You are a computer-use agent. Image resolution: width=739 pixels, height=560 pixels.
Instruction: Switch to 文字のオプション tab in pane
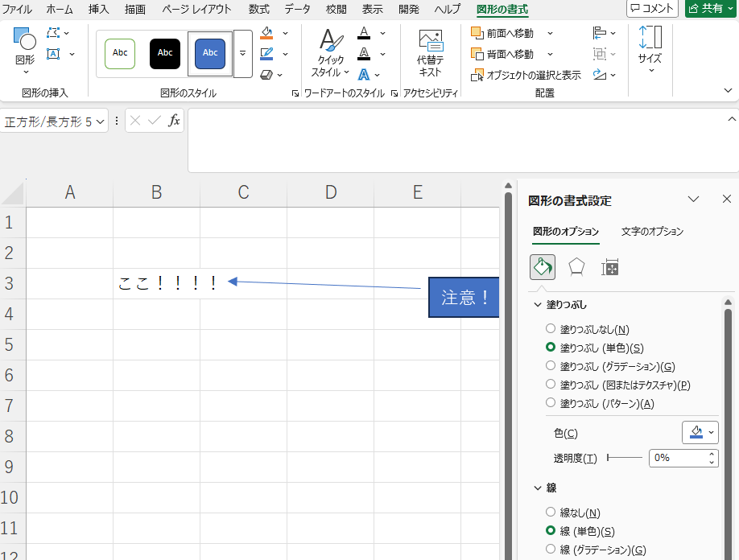tap(652, 231)
